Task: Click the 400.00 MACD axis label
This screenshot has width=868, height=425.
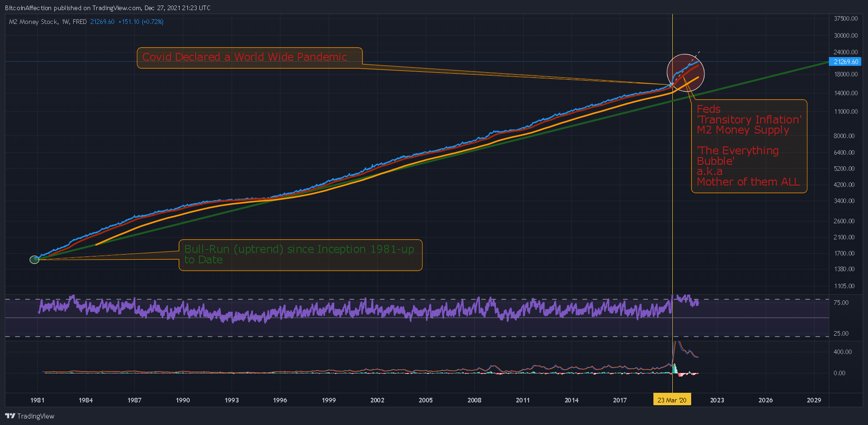Action: point(843,352)
